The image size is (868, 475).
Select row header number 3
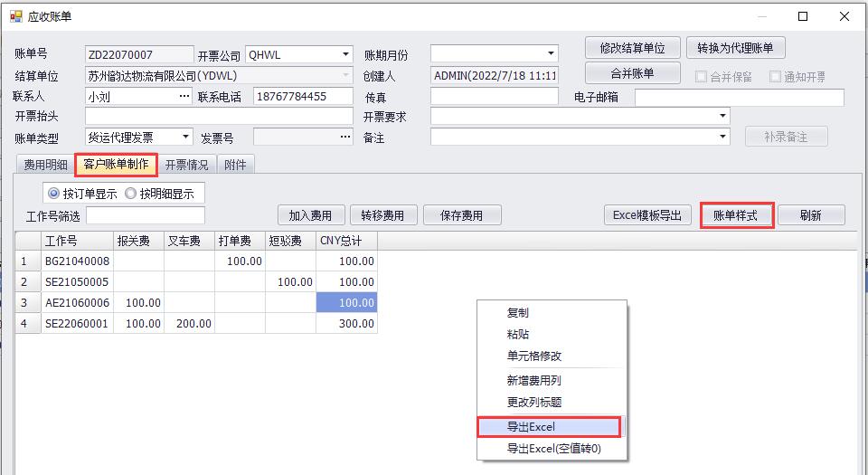28,303
